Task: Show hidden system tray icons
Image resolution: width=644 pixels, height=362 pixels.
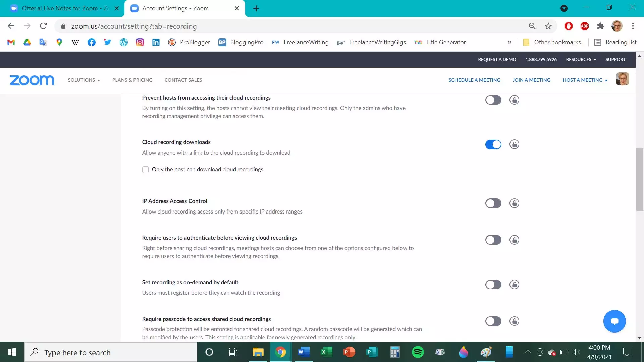Action: pyautogui.click(x=528, y=352)
